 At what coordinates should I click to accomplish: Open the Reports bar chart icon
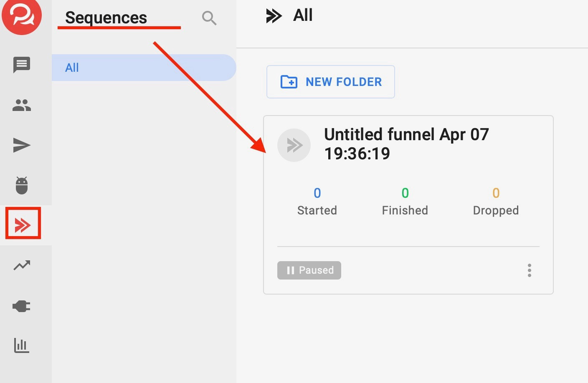[x=22, y=345]
